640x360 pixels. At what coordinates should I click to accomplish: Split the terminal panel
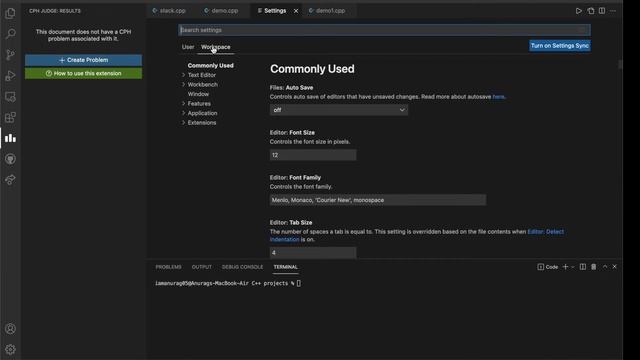click(583, 267)
